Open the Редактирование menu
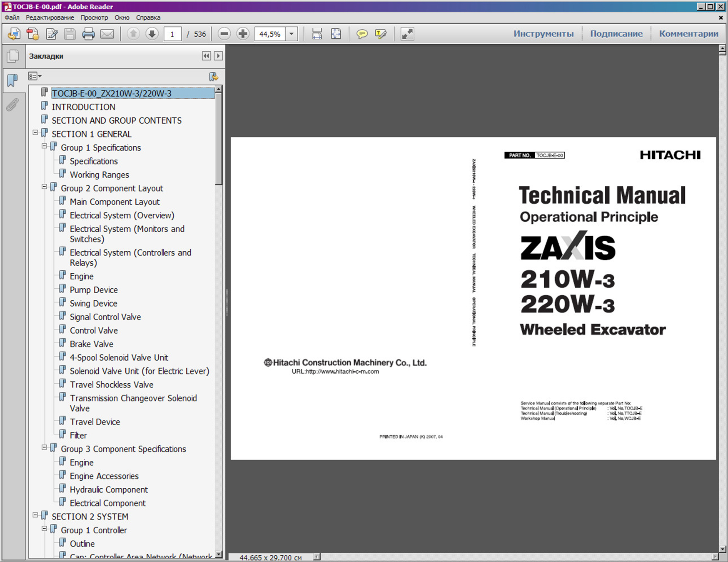 click(x=50, y=17)
